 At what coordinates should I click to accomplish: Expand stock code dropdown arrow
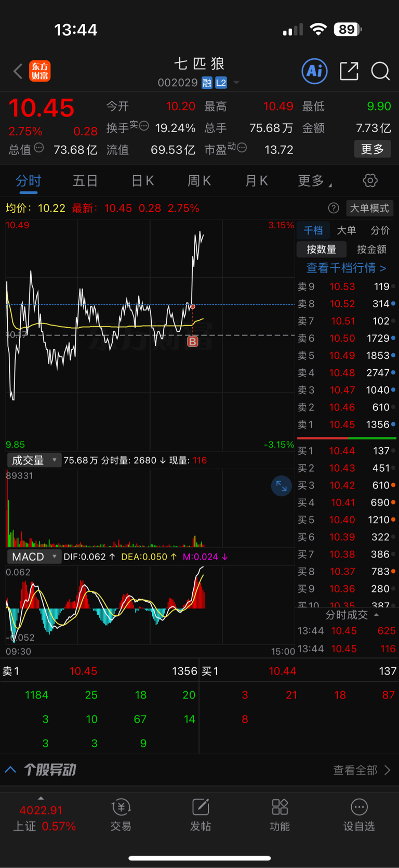tap(236, 83)
